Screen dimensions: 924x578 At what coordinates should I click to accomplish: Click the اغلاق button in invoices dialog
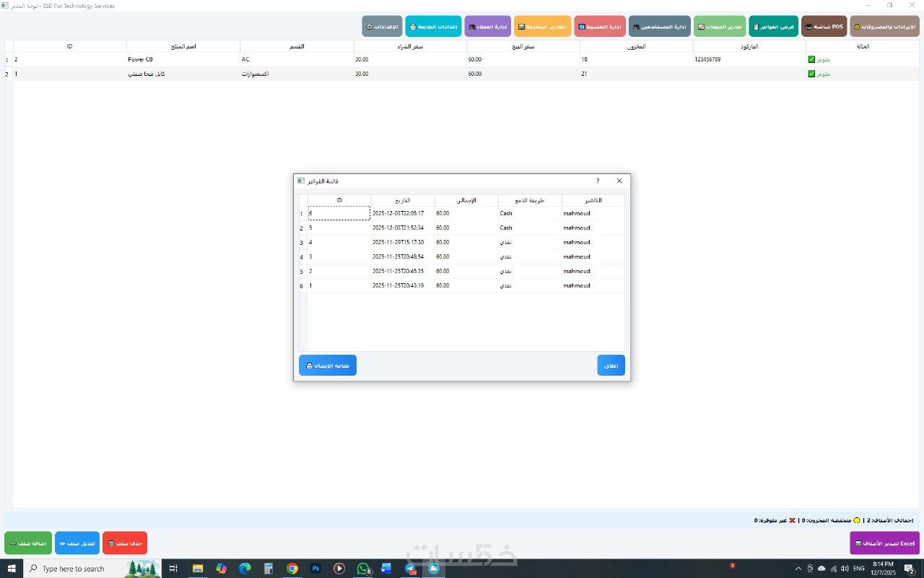[611, 366]
